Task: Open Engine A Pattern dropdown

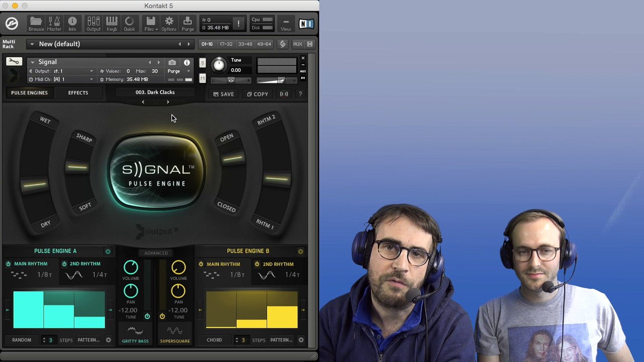Action: tap(89, 340)
